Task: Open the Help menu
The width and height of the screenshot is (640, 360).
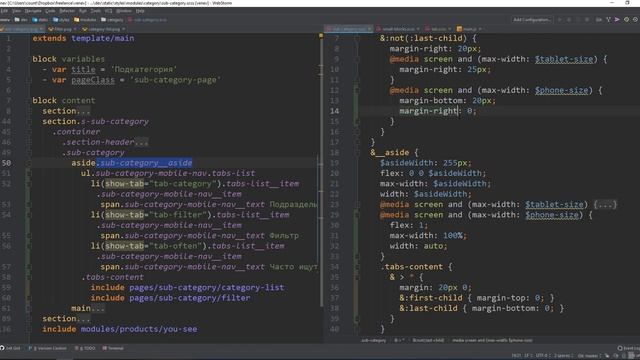Action: click(140, 11)
